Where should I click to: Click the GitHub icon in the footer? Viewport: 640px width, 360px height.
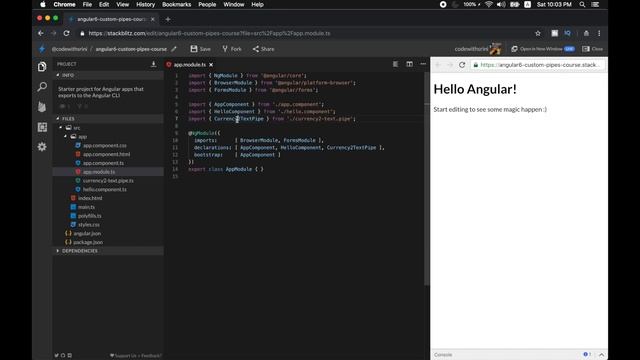(63, 356)
